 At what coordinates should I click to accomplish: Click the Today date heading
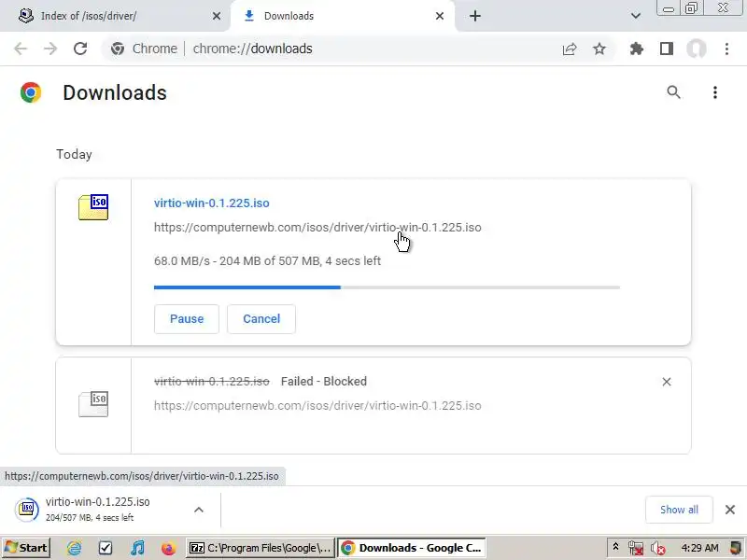[x=74, y=154]
